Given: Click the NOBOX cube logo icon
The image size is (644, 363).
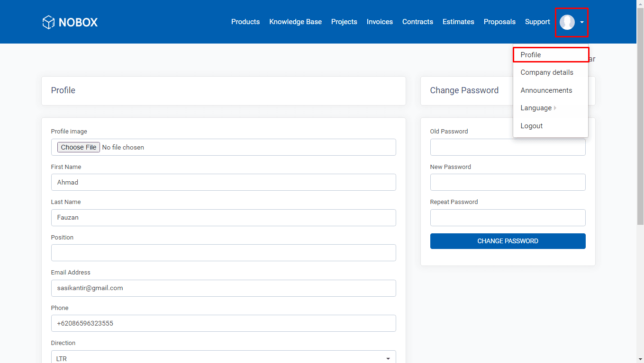Looking at the screenshot, I should point(47,21).
